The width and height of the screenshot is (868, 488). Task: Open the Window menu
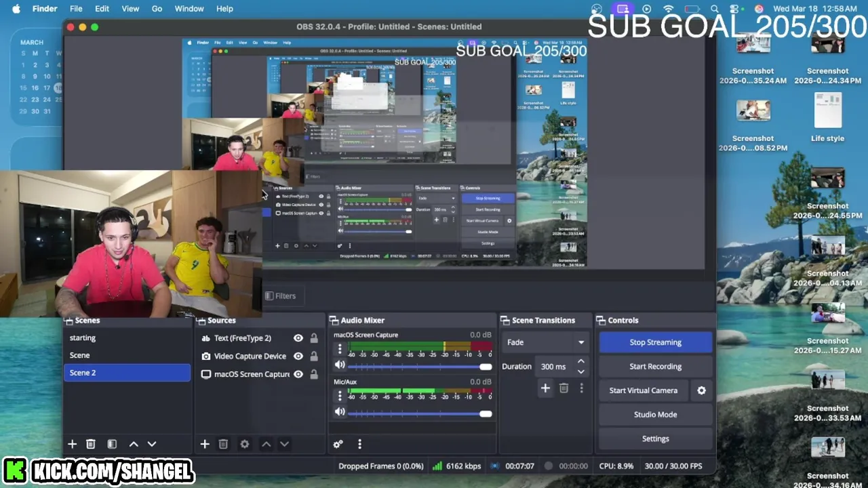coord(189,9)
